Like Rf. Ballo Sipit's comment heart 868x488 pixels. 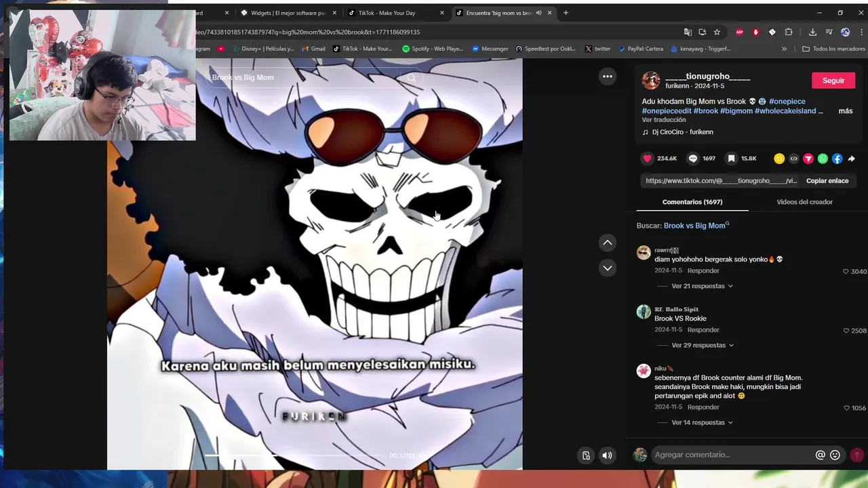(846, 331)
